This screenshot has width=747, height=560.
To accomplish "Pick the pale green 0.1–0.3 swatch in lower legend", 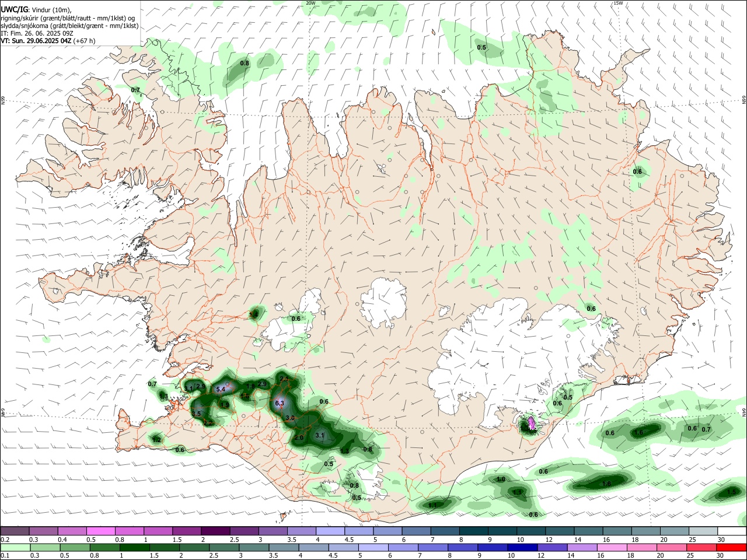I will click(15, 548).
